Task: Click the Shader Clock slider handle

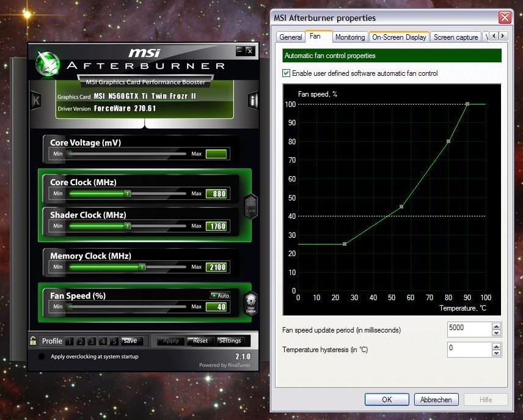Action: (128, 226)
